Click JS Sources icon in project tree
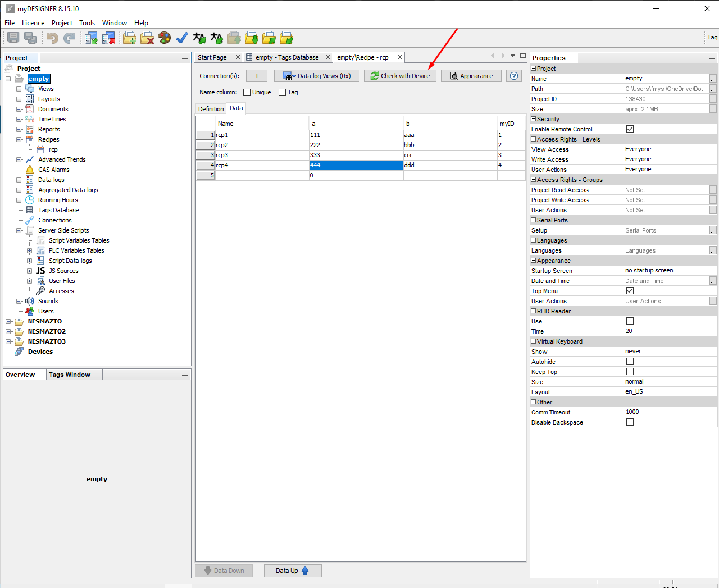 pyautogui.click(x=40, y=271)
